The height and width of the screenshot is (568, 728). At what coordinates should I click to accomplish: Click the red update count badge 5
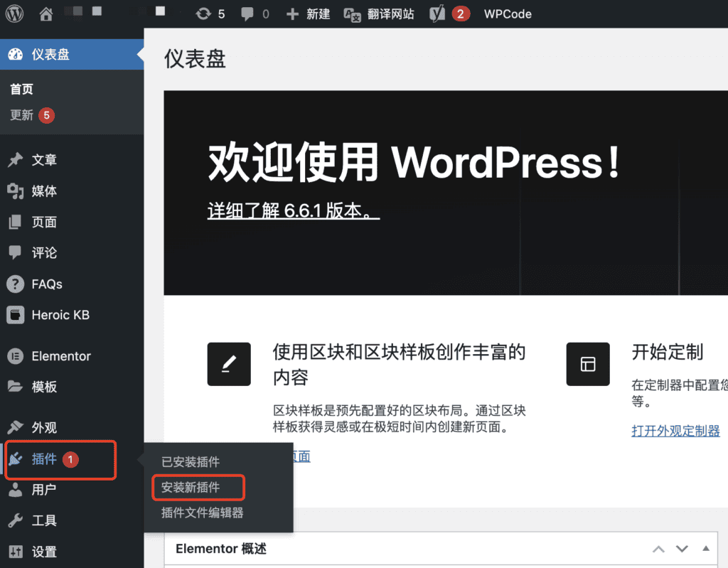(x=46, y=115)
